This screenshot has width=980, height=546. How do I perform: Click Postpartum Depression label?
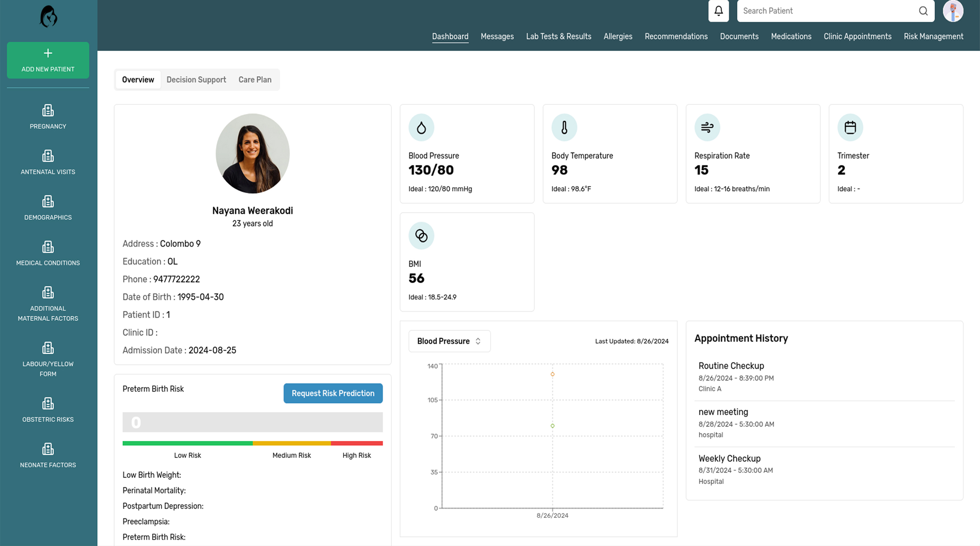pyautogui.click(x=163, y=506)
